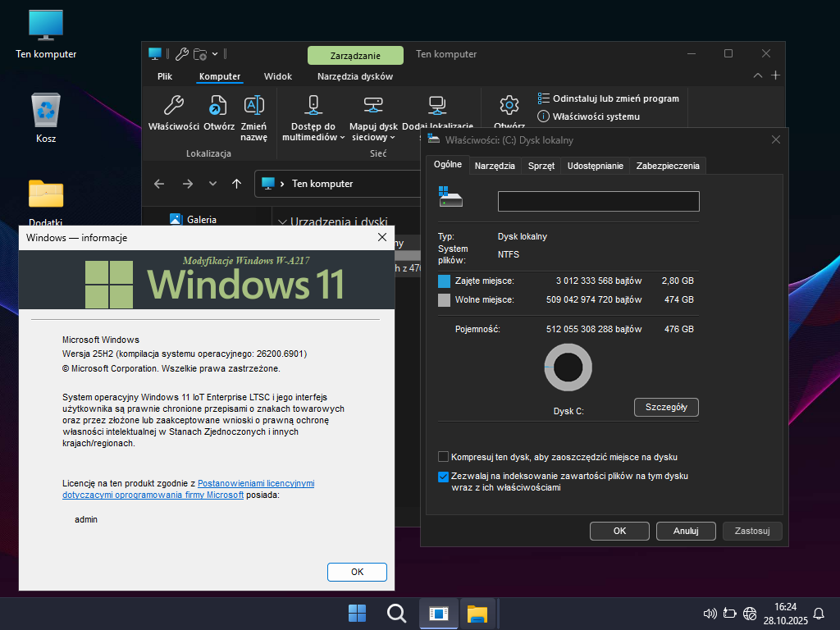Click the Szczegóły button

point(666,407)
